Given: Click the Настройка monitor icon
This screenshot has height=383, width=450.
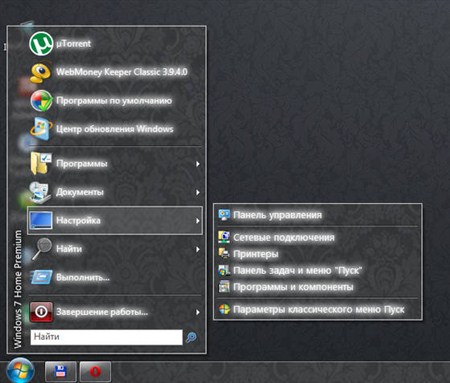Looking at the screenshot, I should point(41,220).
